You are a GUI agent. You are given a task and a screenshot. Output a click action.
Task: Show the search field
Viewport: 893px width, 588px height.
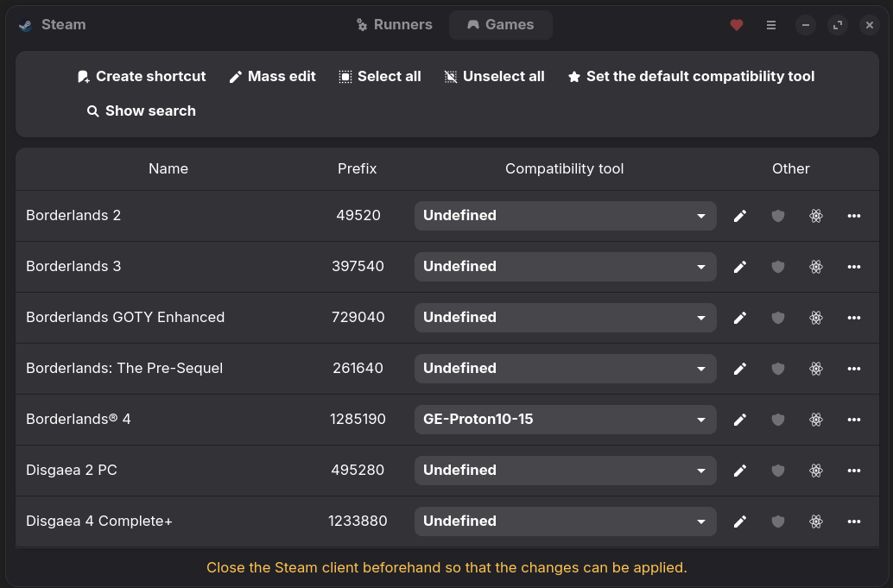(142, 111)
